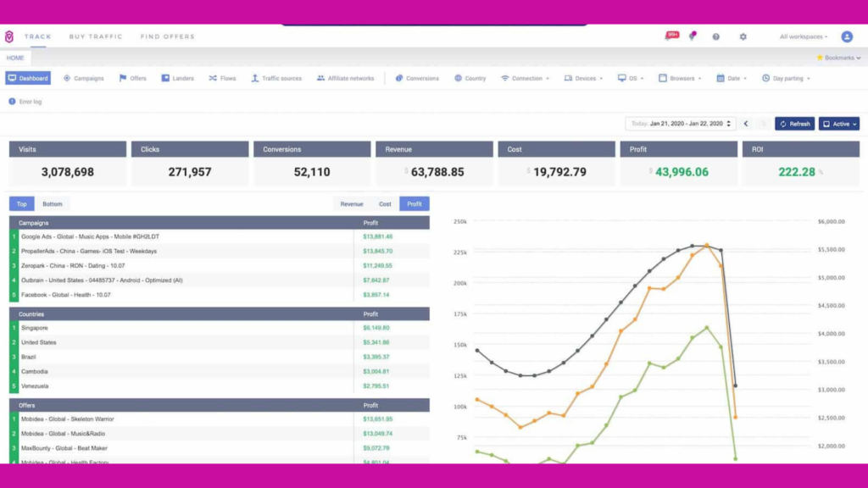Expand the Browsers dropdown
868x488 pixels.
click(x=680, y=79)
